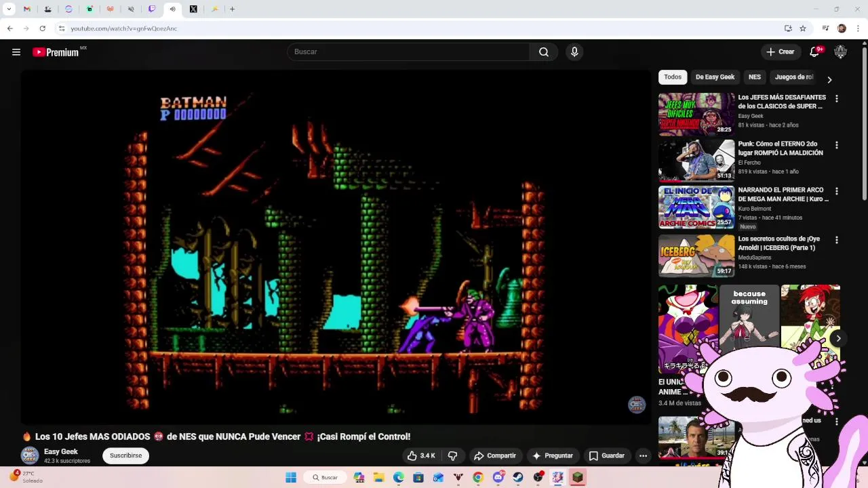Switch to the Gmail tab
The width and height of the screenshot is (868, 488).
(27, 9)
